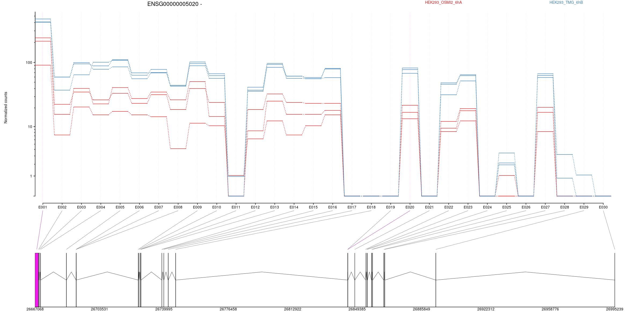
Task: Click exon label E009
Action: 197,207
